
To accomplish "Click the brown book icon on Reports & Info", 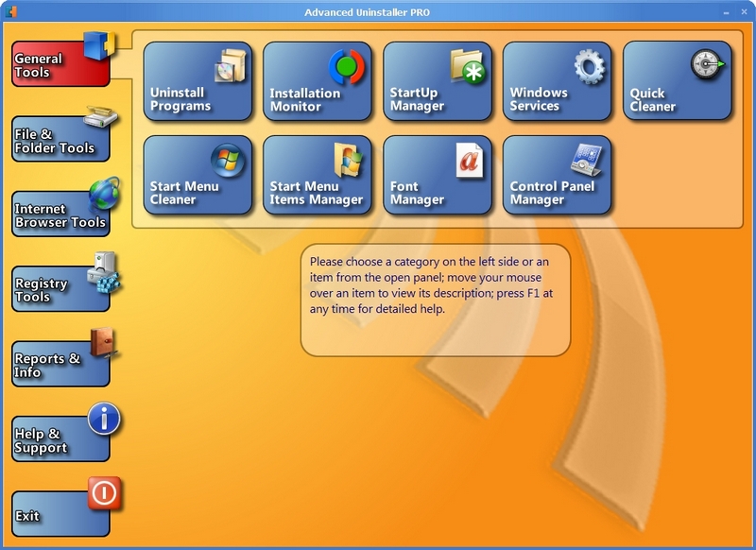I will 103,343.
